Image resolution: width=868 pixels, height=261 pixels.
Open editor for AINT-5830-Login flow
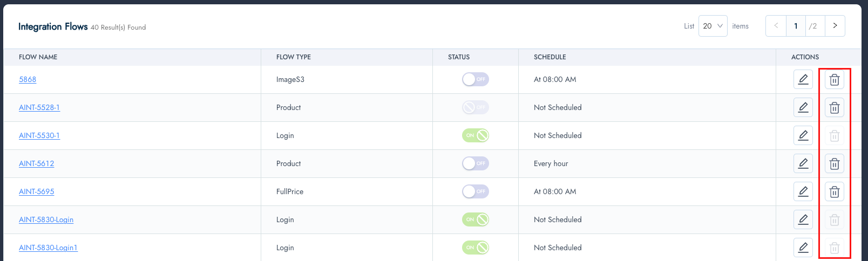(803, 219)
